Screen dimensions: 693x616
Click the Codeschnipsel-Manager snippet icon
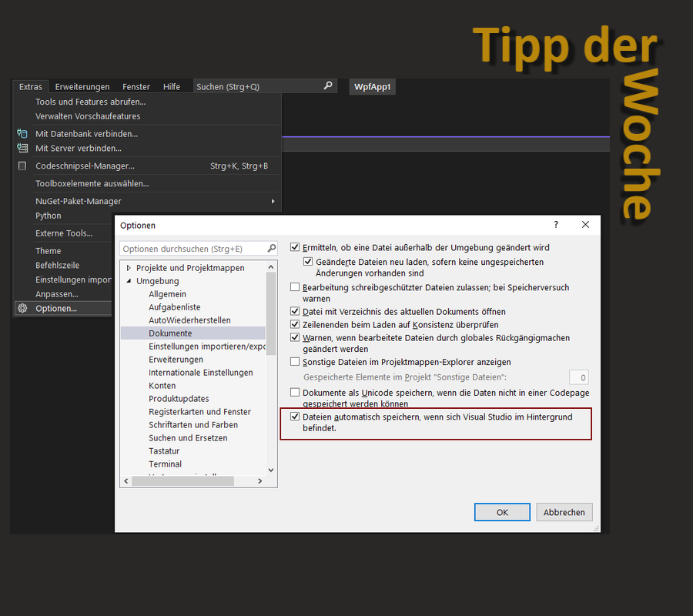[x=22, y=166]
